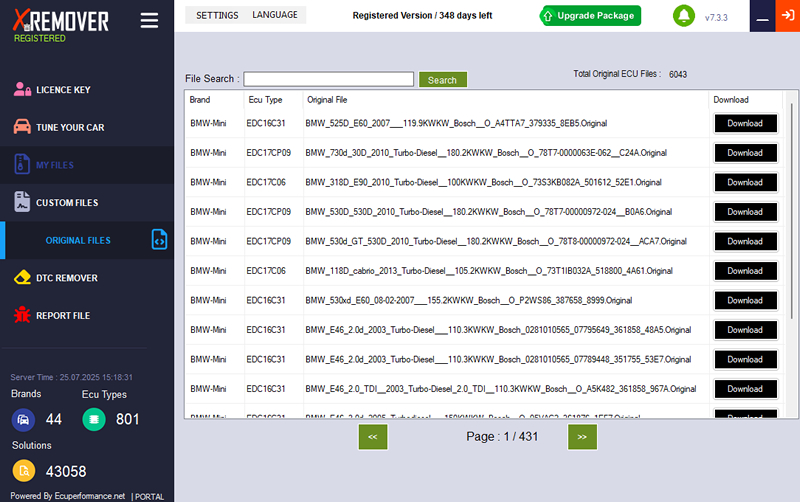The image size is (800, 502).
Task: Download the BMW_E46_2.0_TDI 967A file
Action: tap(745, 389)
